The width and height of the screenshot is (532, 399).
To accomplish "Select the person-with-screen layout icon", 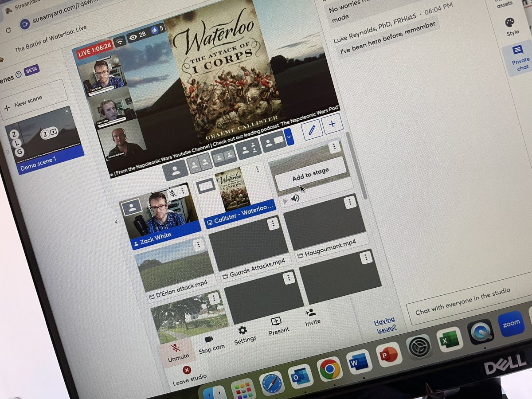I will click(273, 141).
